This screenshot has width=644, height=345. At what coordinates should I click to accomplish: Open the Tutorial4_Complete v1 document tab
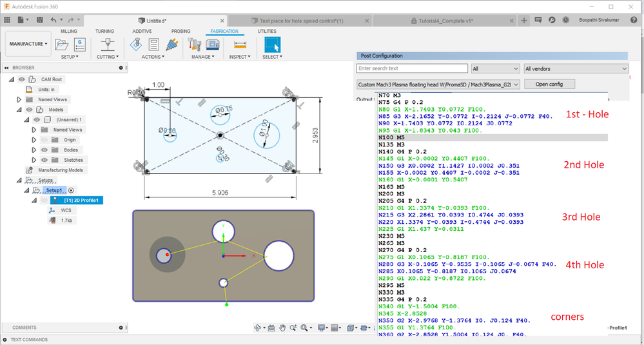tap(445, 21)
